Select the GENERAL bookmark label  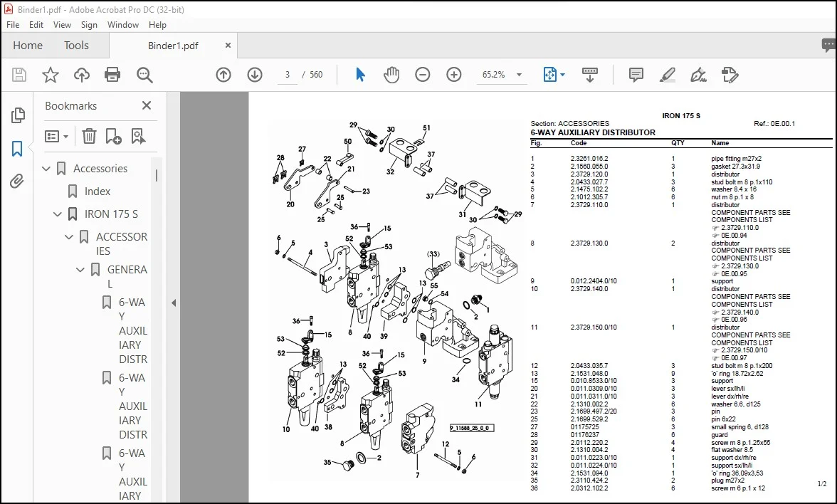pos(127,276)
